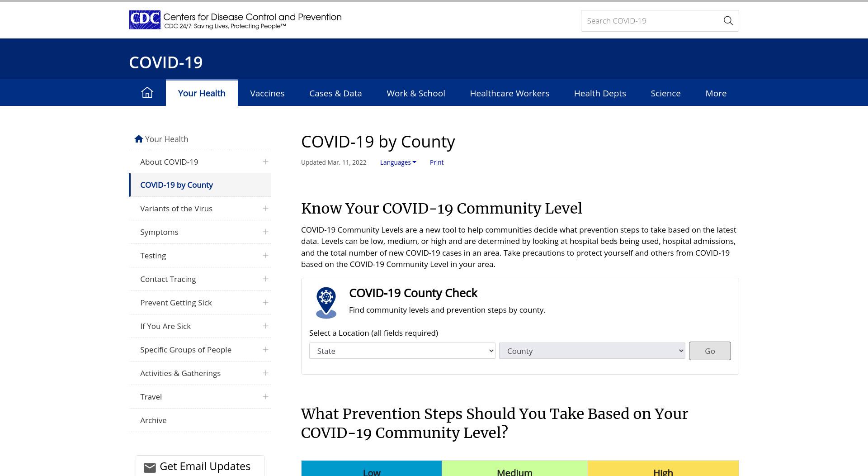This screenshot has width=868, height=476.
Task: Expand Specific Groups of People plus icon
Action: [x=265, y=349]
